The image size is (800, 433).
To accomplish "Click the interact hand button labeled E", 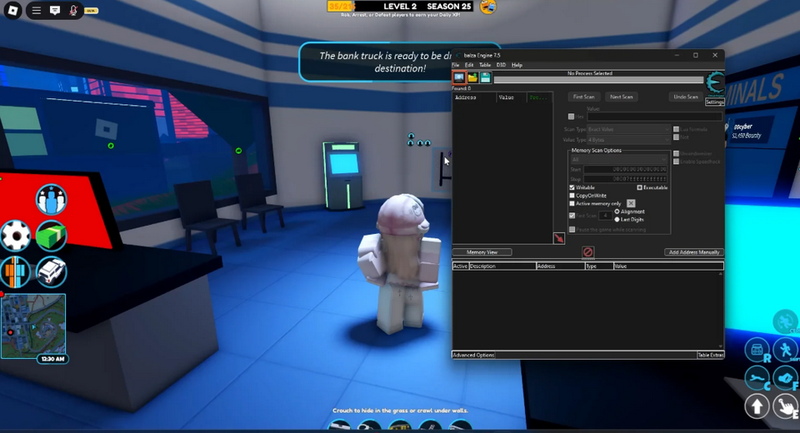I will 786,406.
